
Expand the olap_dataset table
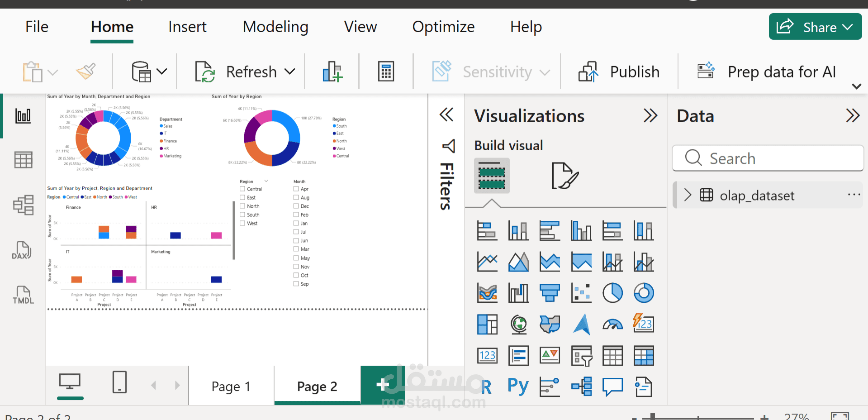688,195
